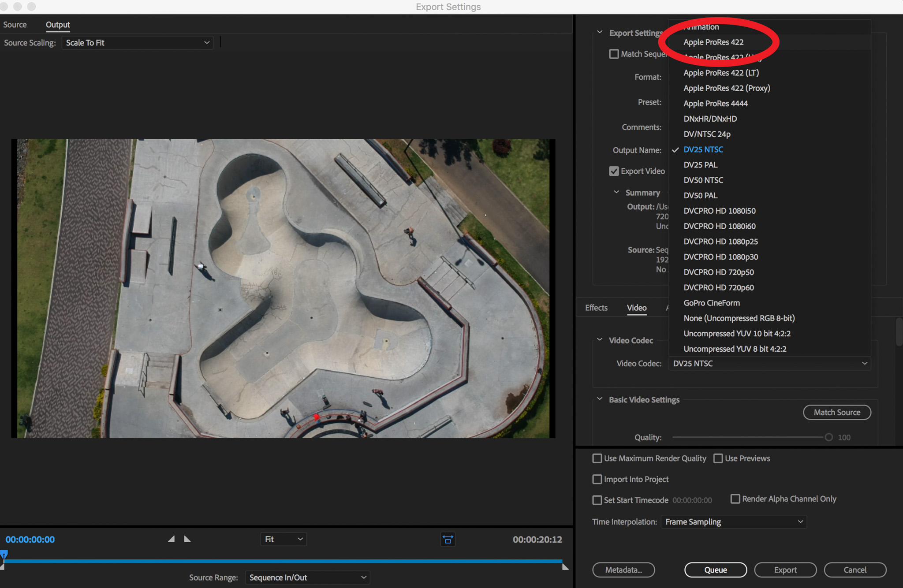Click the settings panel vertical scrollbar
The height and width of the screenshot is (588, 903).
(x=899, y=332)
